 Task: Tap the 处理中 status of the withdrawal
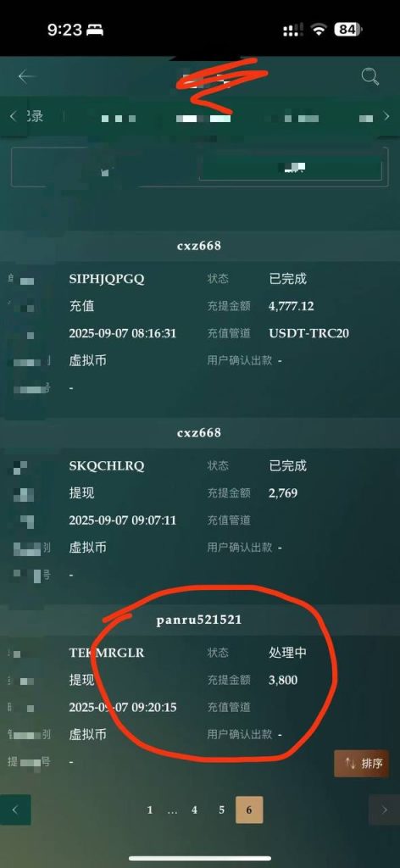(x=287, y=653)
